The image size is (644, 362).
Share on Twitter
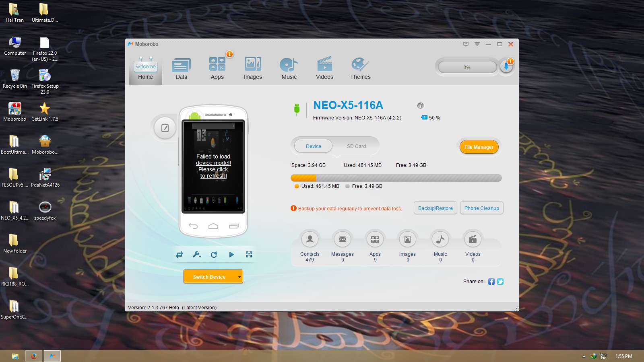500,282
